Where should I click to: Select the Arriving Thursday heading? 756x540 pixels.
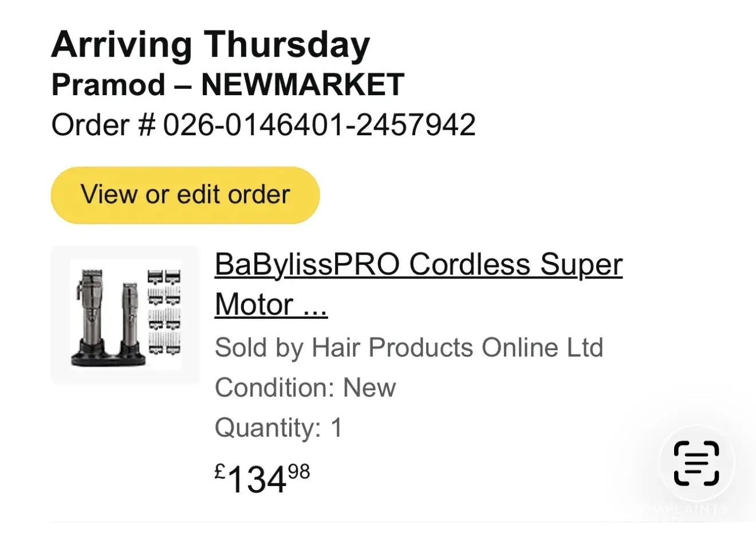tap(210, 45)
